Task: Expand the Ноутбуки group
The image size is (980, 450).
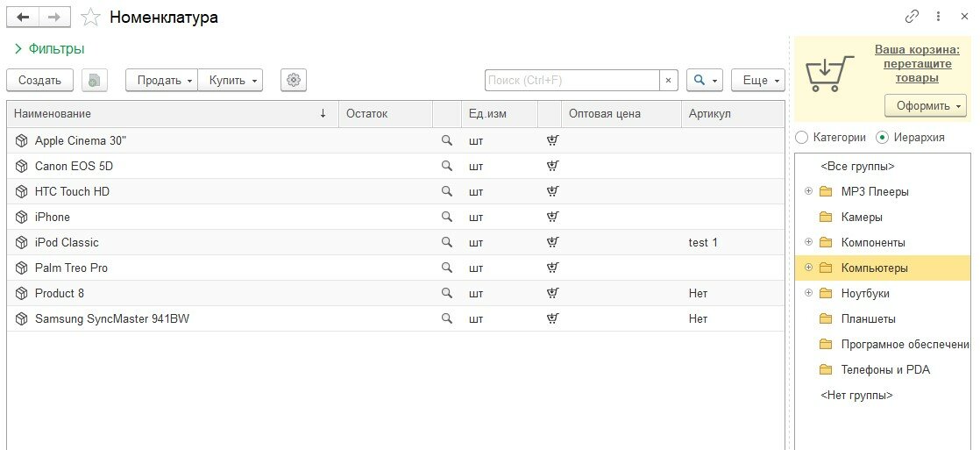Action: pos(808,292)
